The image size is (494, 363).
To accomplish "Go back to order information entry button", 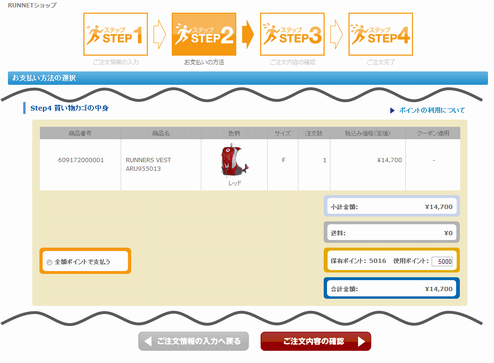I will (194, 341).
